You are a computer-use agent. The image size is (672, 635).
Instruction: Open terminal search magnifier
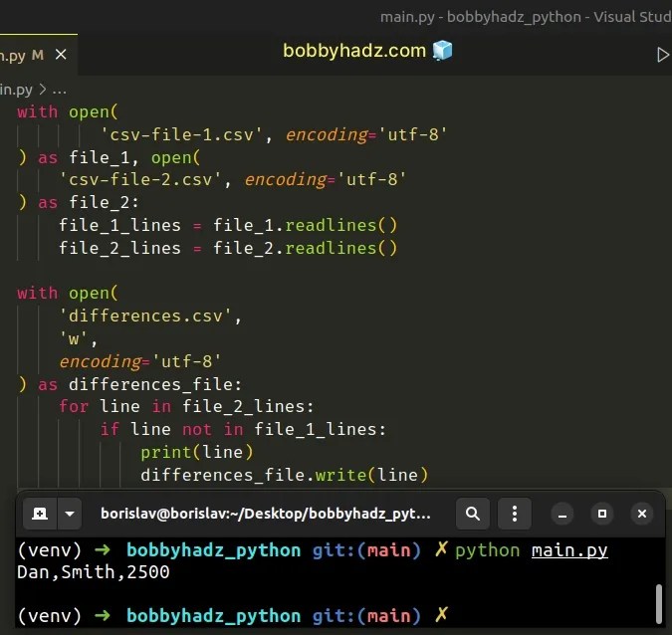[x=472, y=514]
